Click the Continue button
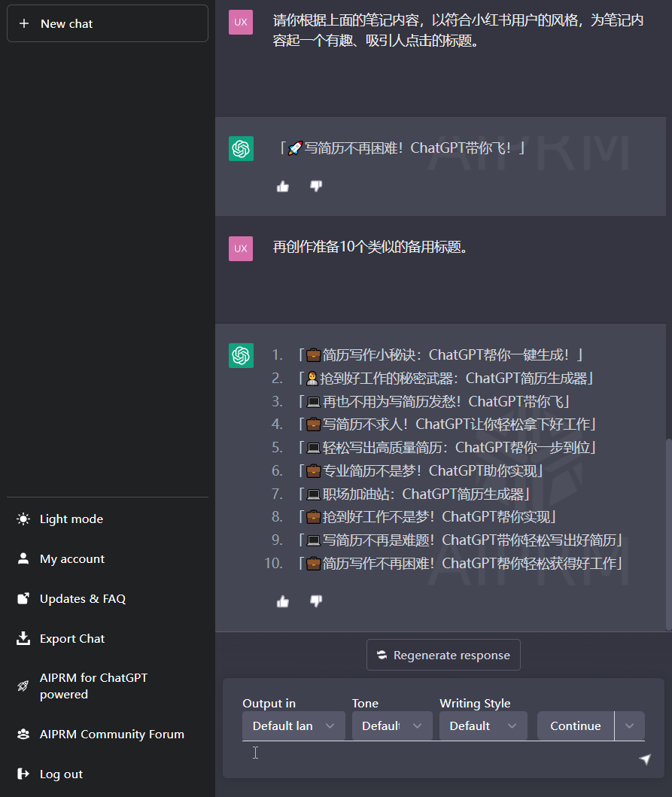 click(576, 726)
